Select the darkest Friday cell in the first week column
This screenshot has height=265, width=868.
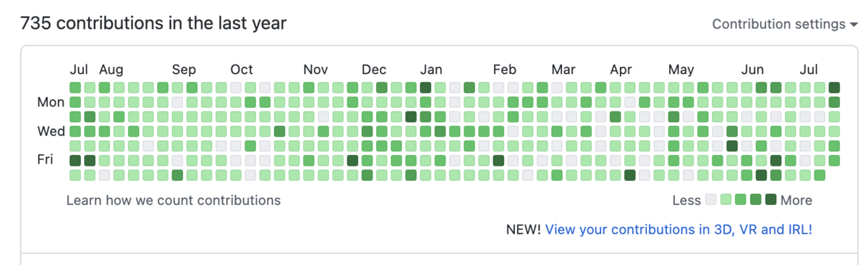point(75,160)
